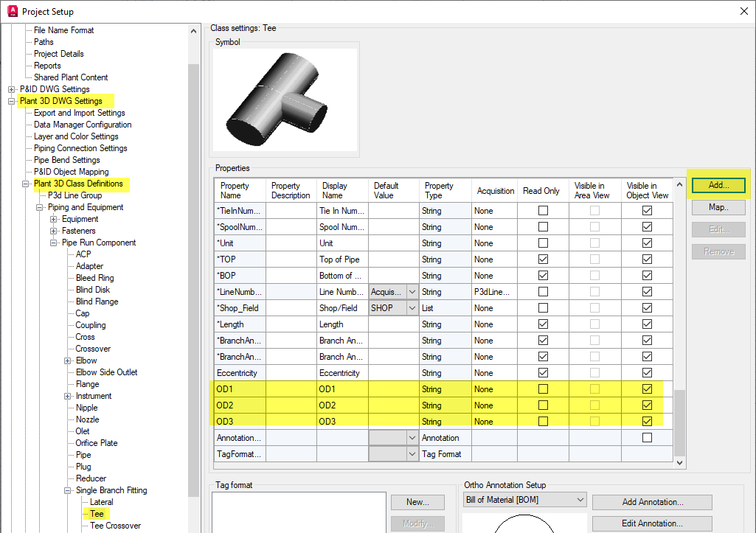Click the Add Annotation button
Image resolution: width=756 pixels, height=533 pixels.
(x=652, y=501)
